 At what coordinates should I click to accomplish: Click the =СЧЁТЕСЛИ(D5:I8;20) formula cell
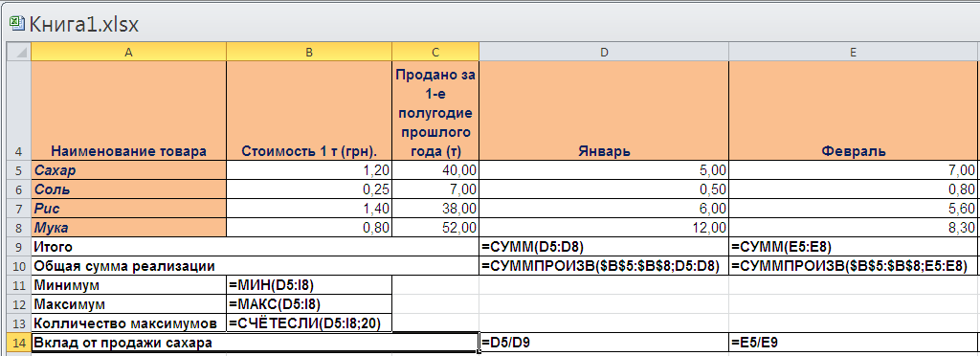(x=309, y=323)
